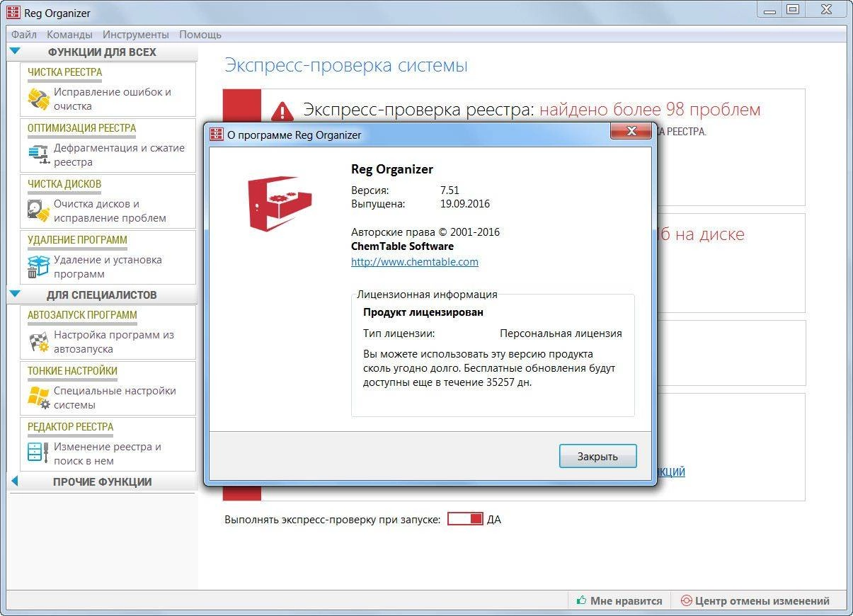The width and height of the screenshot is (853, 616).
Task: Open the fine-tuning Windows flag icon
Action: [38, 397]
